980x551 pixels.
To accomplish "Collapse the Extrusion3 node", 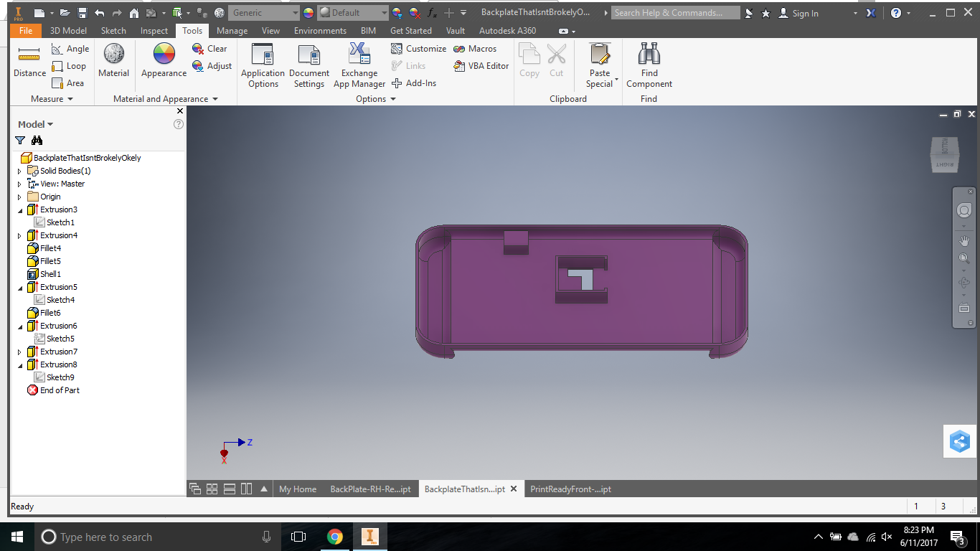I will (19, 209).
